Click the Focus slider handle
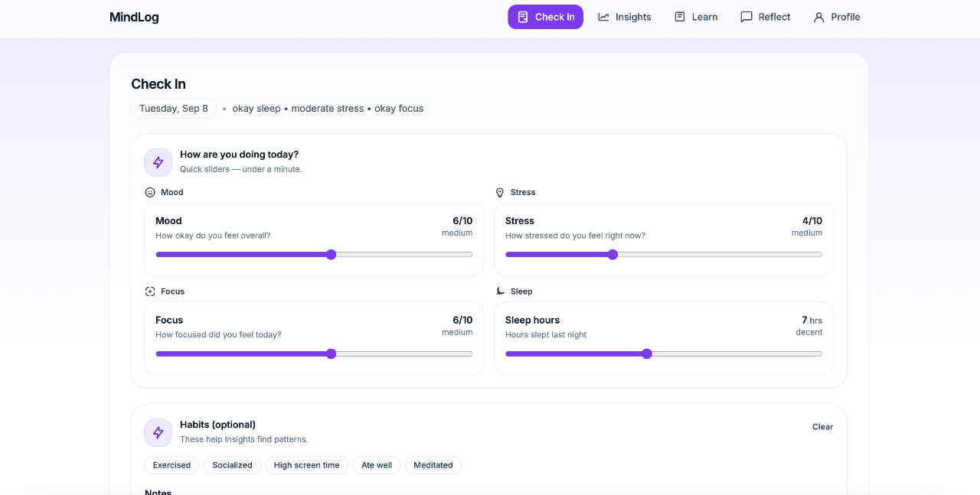Image resolution: width=980 pixels, height=495 pixels. point(331,354)
